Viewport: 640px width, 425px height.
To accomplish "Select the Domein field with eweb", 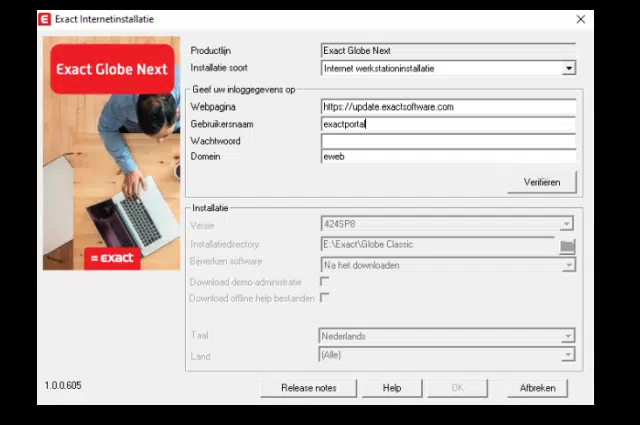I will (x=449, y=156).
